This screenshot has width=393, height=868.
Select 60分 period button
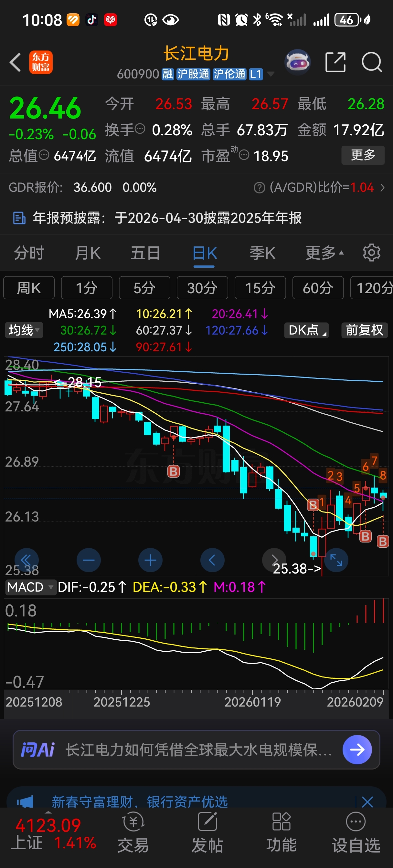[318, 288]
